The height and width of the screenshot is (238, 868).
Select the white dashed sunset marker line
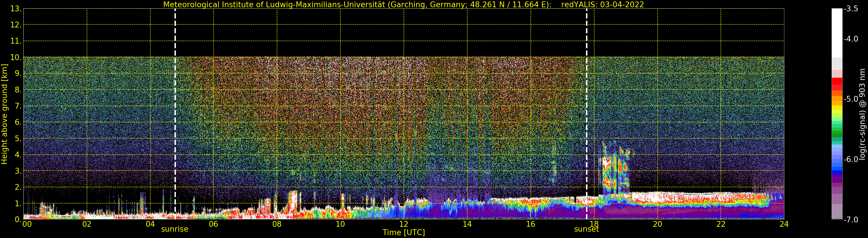[x=587, y=114]
